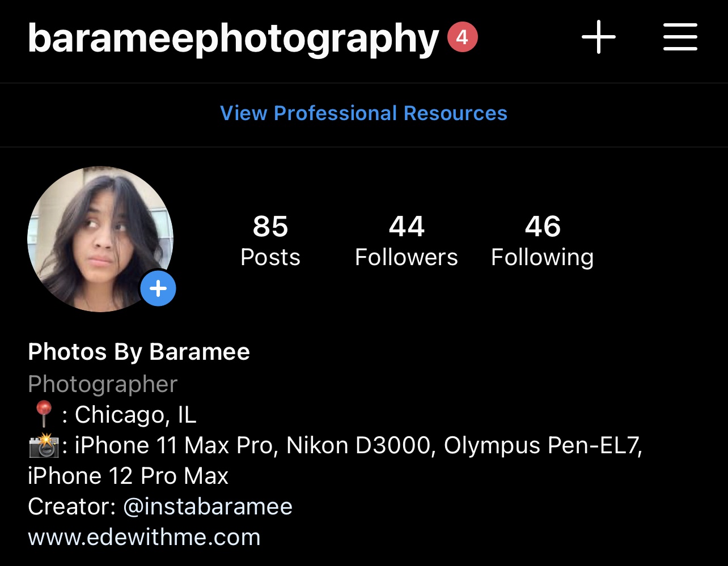View the 46 Following list
728x566 pixels.
[543, 240]
